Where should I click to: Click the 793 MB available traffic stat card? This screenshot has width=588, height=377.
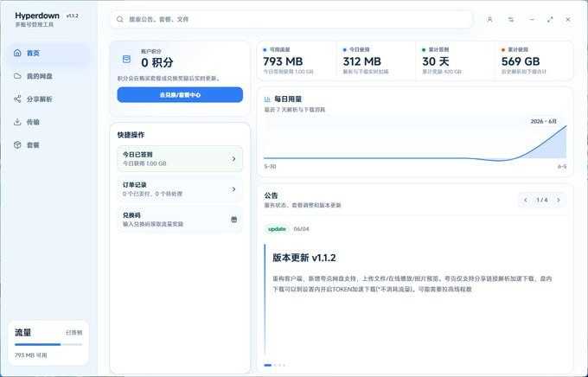297,61
